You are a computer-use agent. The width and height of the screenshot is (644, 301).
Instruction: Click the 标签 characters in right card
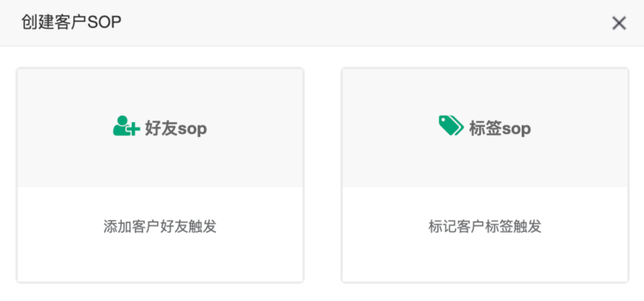485,128
